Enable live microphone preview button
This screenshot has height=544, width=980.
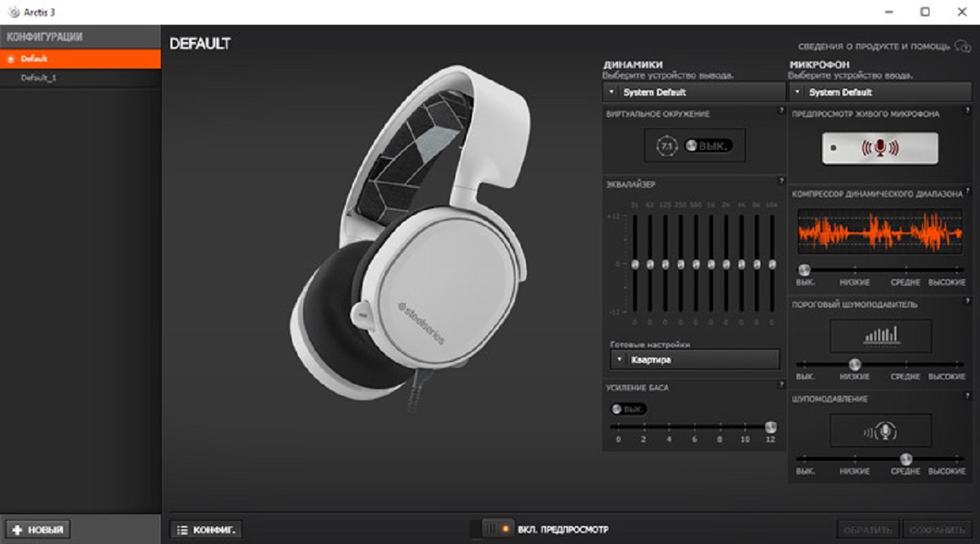(x=880, y=148)
